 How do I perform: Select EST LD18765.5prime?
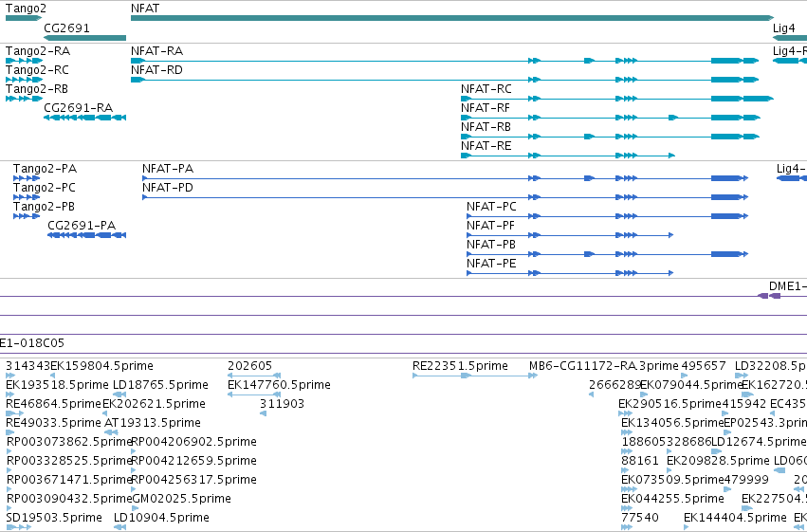pyautogui.click(x=160, y=385)
